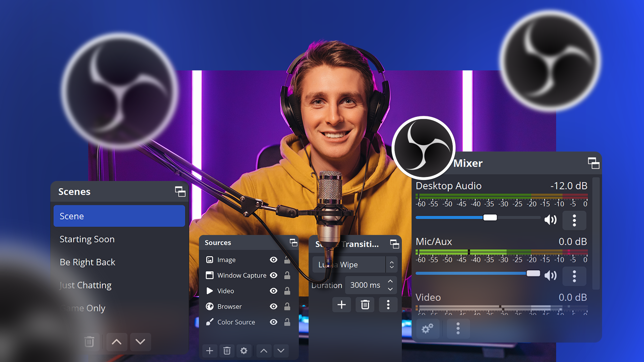Click the add source plus icon
The width and height of the screenshot is (644, 362).
210,351
